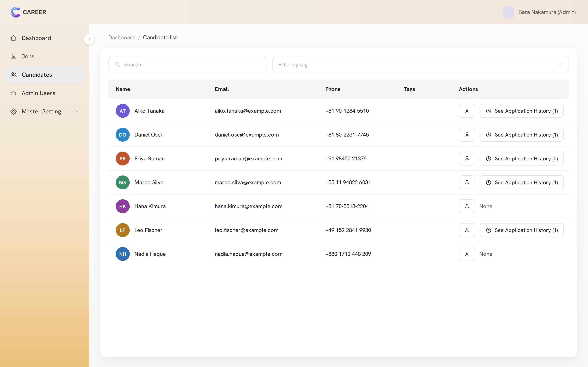
Task: See Application History for Daniel Osei
Action: pos(521,135)
